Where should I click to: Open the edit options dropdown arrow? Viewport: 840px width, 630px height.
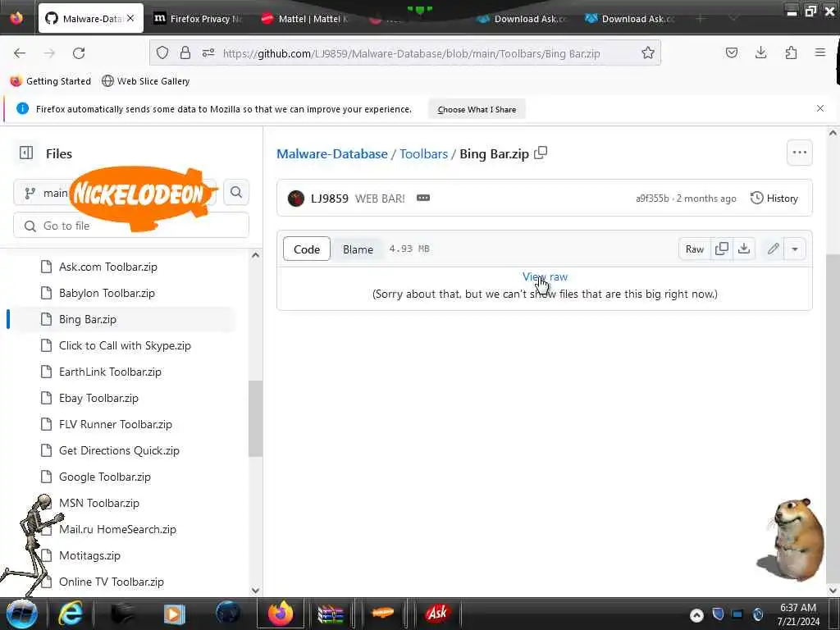click(795, 249)
